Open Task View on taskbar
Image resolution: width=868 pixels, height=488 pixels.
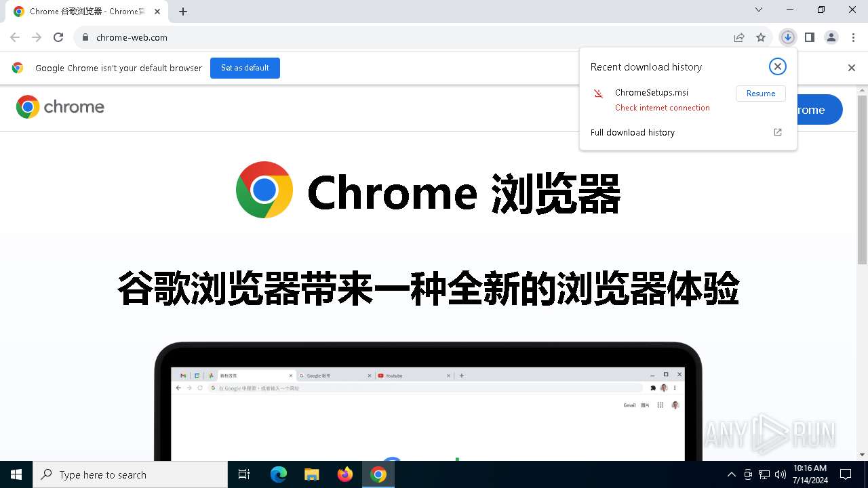pyautogui.click(x=244, y=474)
